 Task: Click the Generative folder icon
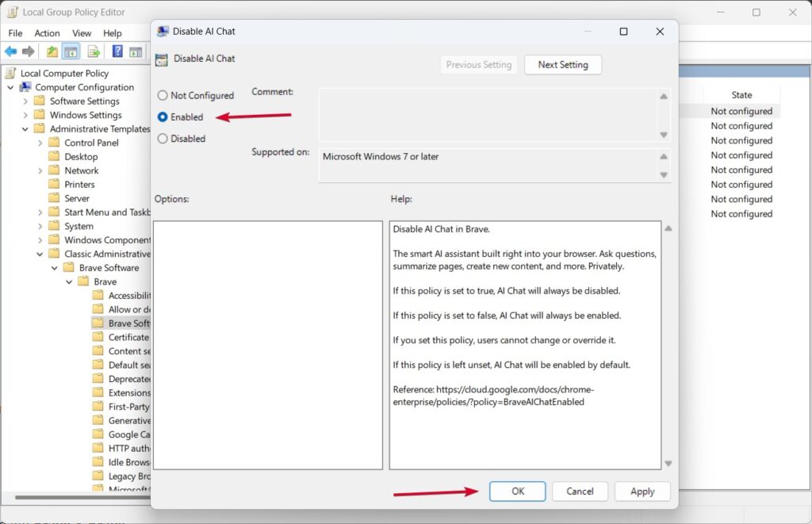[98, 420]
